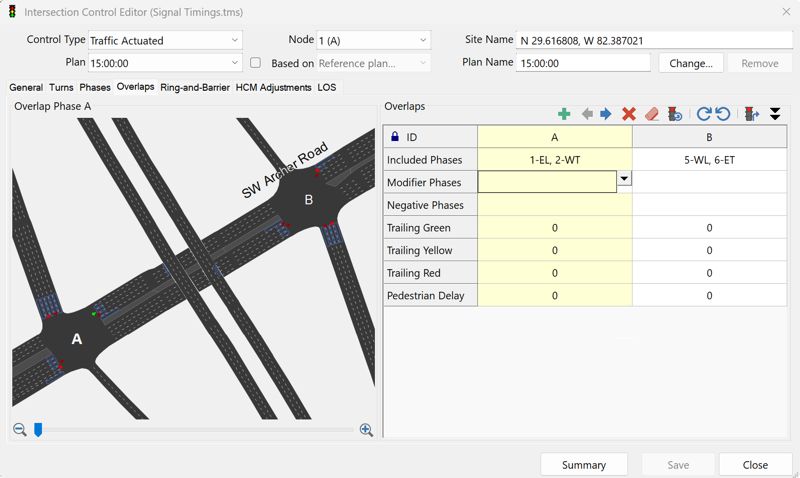Click Trailing Yellow value for overlap A
800x478 pixels.
click(x=555, y=250)
